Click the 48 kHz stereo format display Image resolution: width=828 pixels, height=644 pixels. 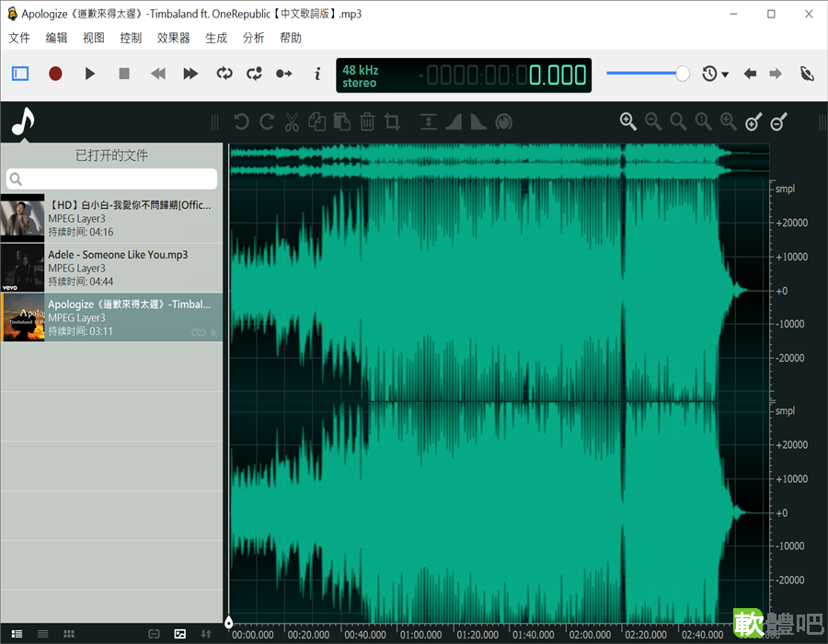point(360,76)
